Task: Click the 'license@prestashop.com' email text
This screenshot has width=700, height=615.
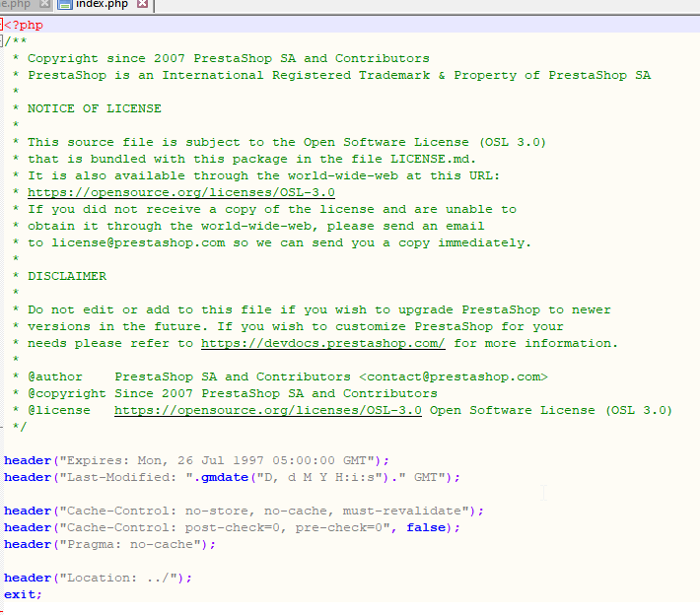Action: [x=138, y=242]
